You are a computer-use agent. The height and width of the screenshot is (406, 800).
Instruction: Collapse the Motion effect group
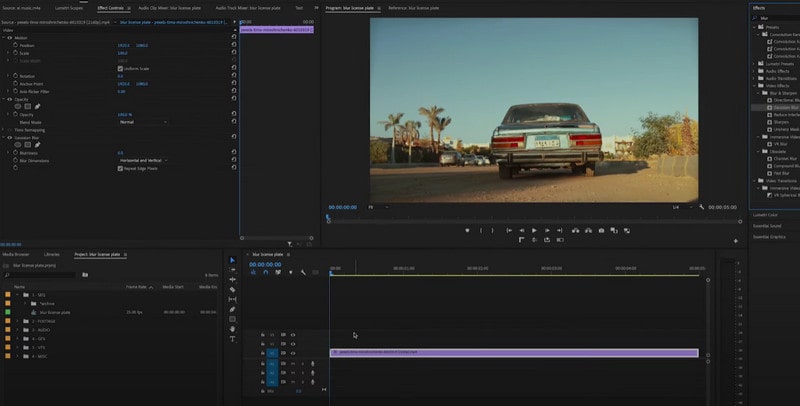(4, 38)
